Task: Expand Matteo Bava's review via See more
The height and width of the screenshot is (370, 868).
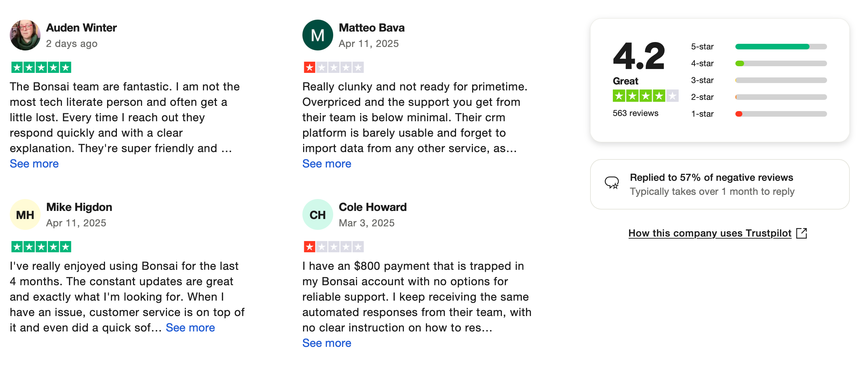Action: click(327, 164)
